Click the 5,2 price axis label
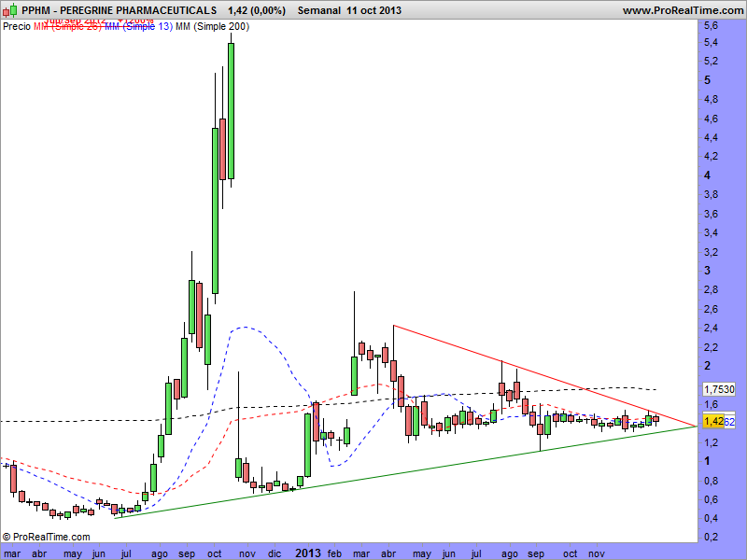 [x=711, y=62]
